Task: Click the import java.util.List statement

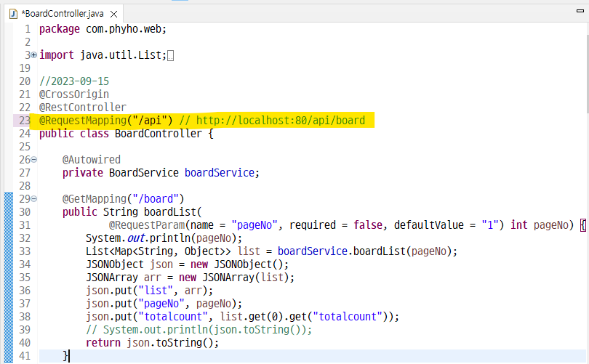Action: pos(103,55)
